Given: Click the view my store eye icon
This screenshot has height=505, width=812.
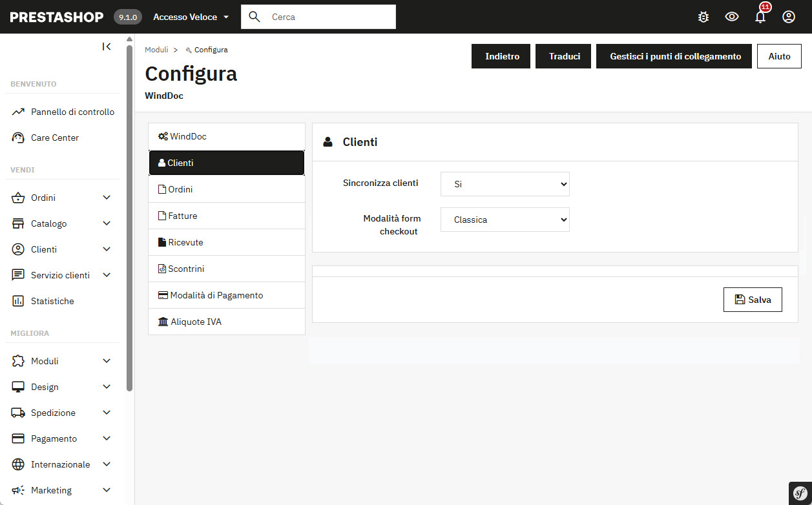Looking at the screenshot, I should pos(732,17).
